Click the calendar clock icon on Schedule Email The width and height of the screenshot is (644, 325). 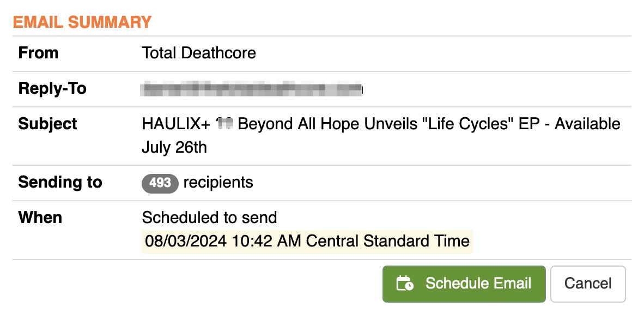pyautogui.click(x=404, y=284)
